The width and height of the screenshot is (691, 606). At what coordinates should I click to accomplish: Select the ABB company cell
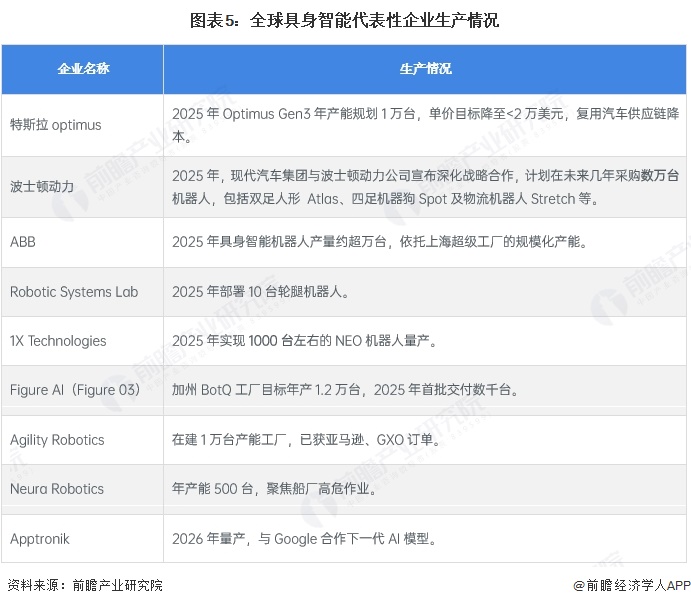coord(82,242)
